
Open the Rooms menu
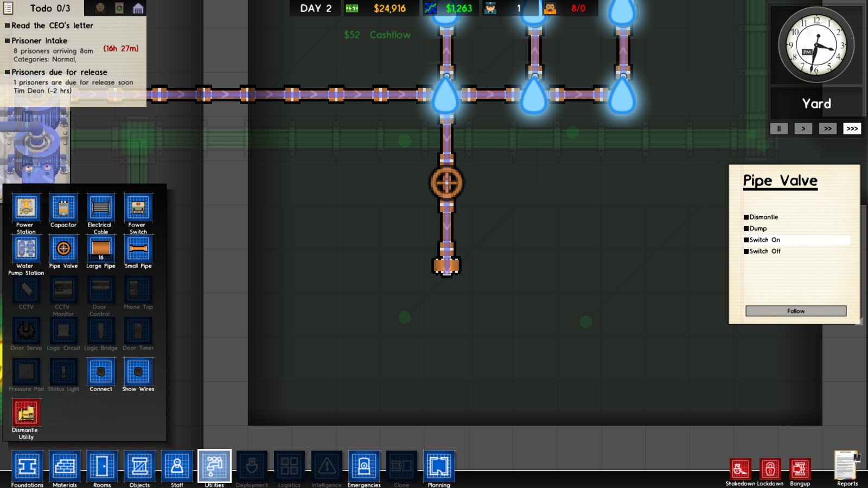(102, 466)
